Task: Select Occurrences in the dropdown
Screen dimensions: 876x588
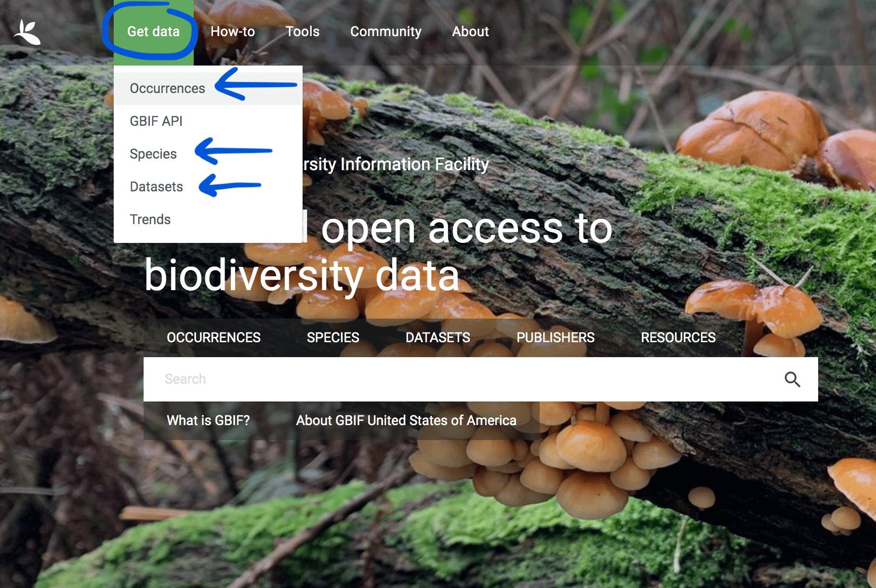Action: [x=167, y=88]
